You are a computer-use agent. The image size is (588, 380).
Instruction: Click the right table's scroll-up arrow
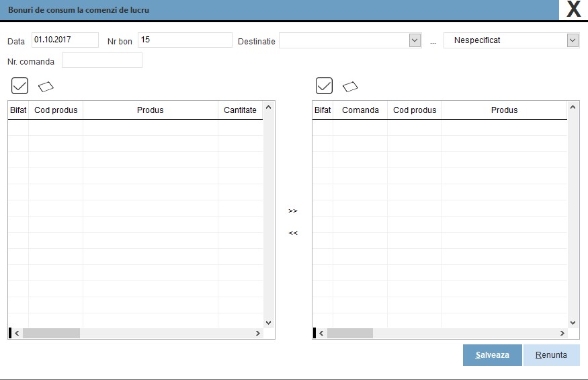pyautogui.click(x=573, y=108)
